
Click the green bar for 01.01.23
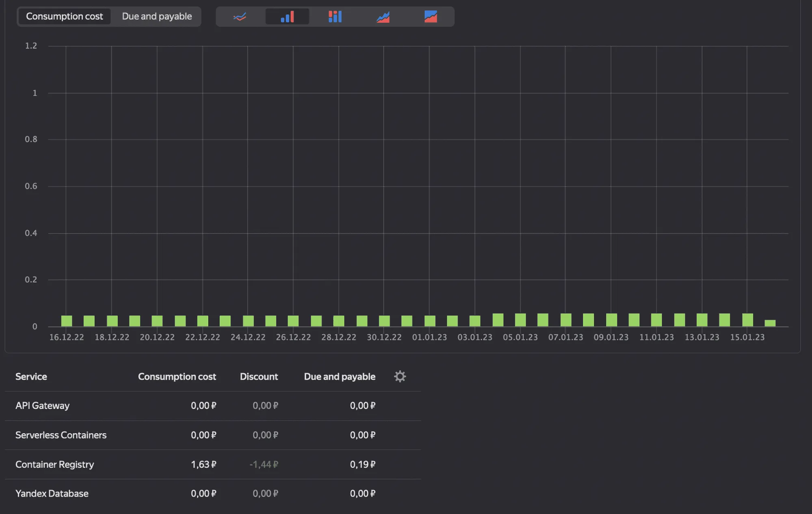coord(430,321)
